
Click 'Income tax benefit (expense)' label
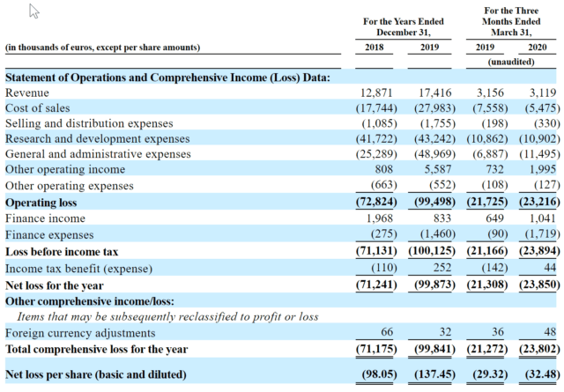[78, 269]
